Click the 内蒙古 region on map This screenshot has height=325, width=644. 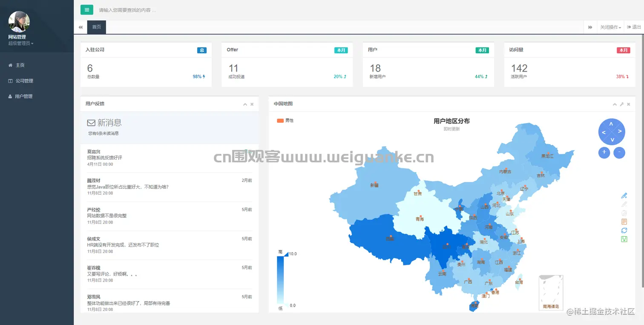(x=505, y=172)
